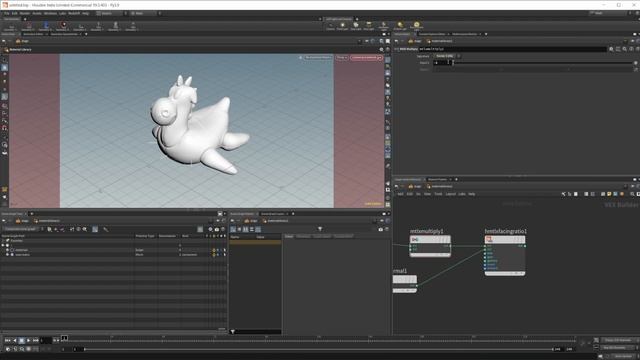640x360 pixels.
Task: Click the parameter pane info icon
Action: pos(631,49)
